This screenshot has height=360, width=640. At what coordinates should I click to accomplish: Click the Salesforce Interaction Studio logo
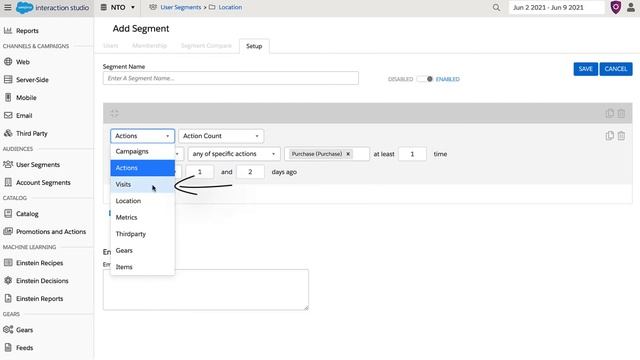pyautogui.click(x=52, y=7)
